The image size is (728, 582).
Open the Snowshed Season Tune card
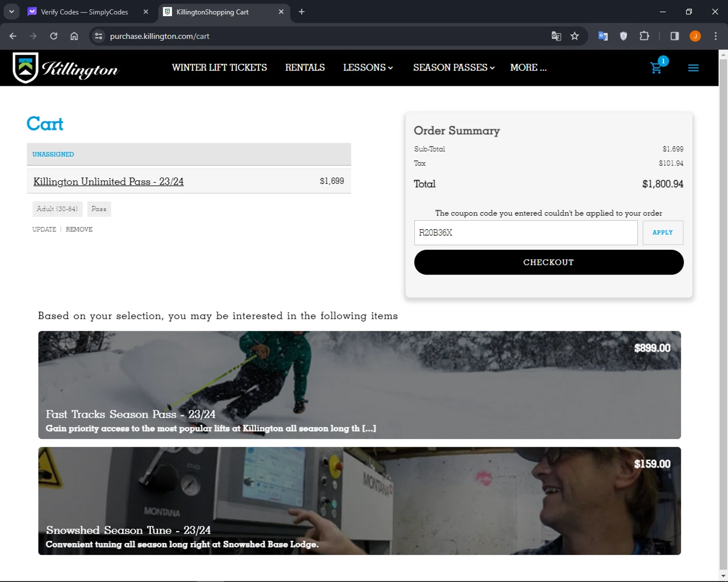pyautogui.click(x=359, y=501)
